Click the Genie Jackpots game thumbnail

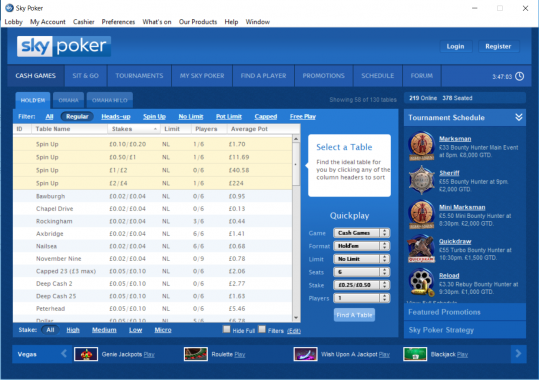click(86, 354)
